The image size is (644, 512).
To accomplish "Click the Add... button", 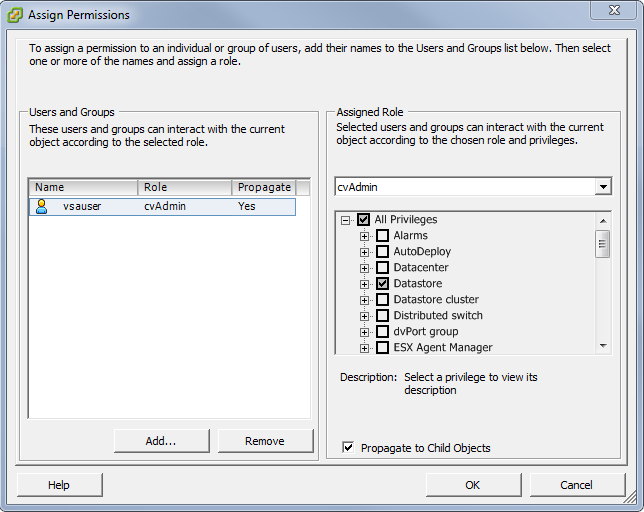I will pos(160,441).
